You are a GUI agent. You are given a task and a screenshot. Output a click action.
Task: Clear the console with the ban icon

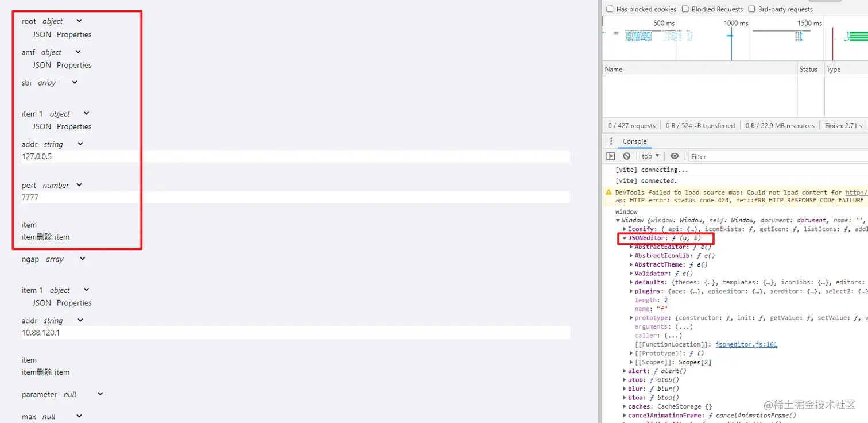pos(627,156)
